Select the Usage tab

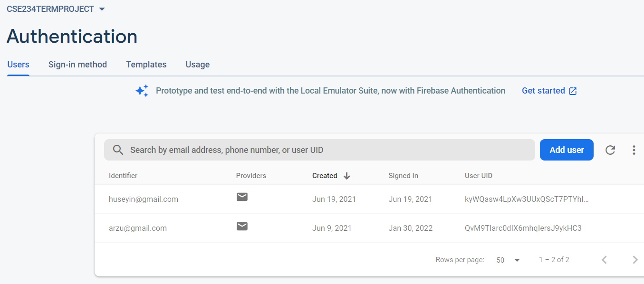[x=198, y=65]
